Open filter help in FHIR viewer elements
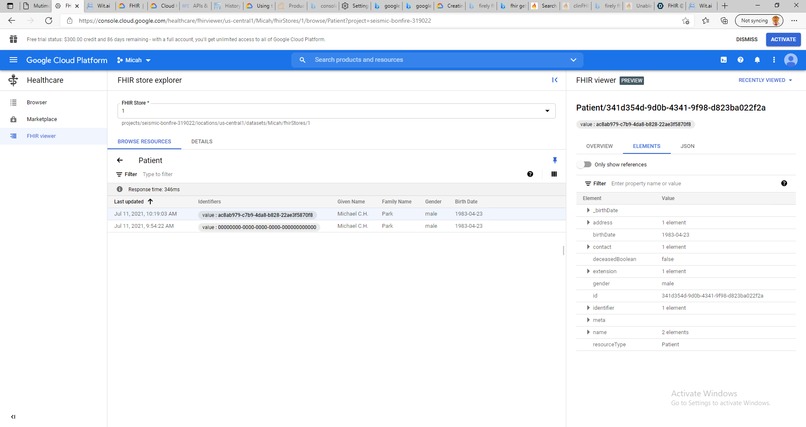Screen dimensions: 806x427 (784, 183)
